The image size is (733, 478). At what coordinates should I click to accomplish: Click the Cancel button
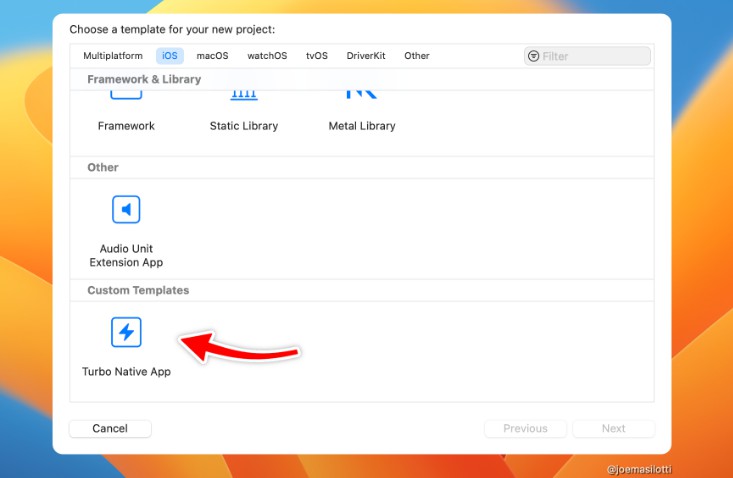[x=110, y=428]
